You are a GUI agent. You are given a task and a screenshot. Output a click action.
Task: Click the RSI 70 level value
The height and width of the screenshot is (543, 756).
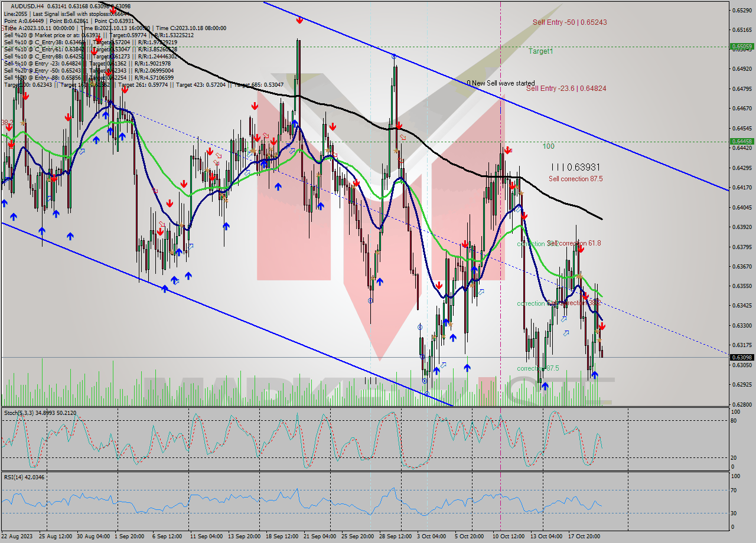[x=734, y=490]
